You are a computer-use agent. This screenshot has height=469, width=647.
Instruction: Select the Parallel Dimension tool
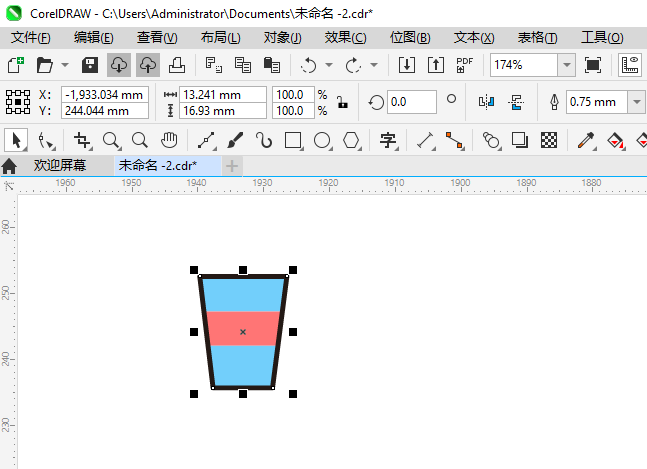[x=425, y=140]
